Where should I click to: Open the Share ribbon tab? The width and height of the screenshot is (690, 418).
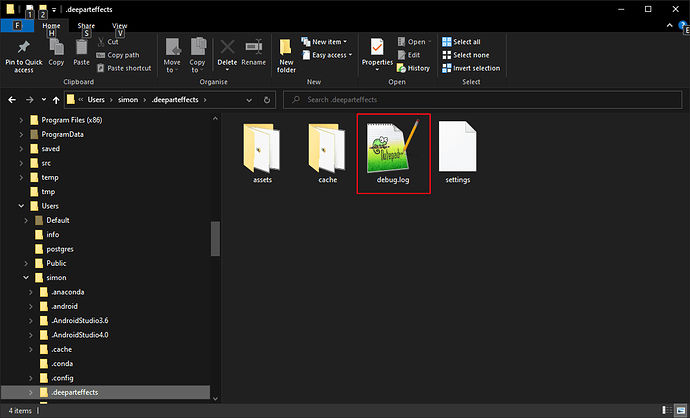(87, 25)
